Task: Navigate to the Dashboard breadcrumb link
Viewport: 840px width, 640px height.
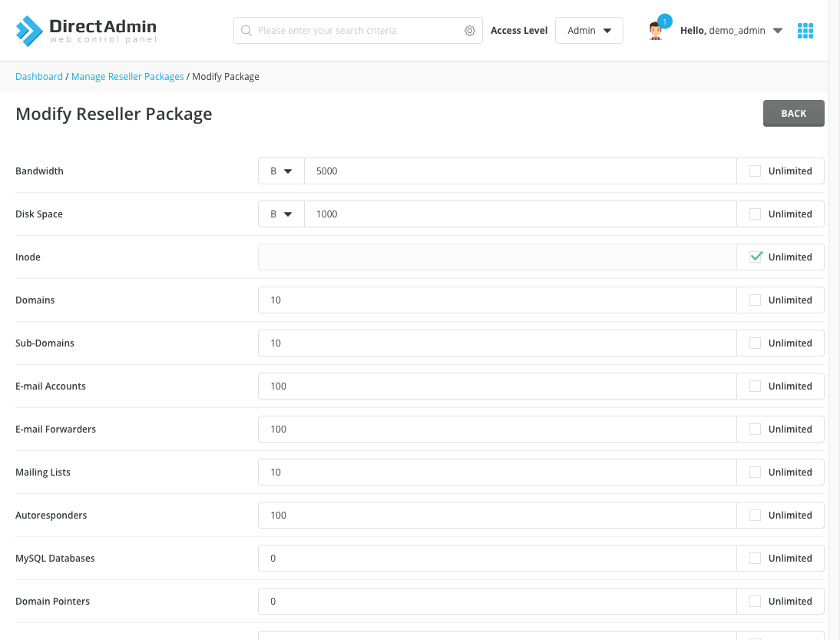Action: tap(39, 76)
